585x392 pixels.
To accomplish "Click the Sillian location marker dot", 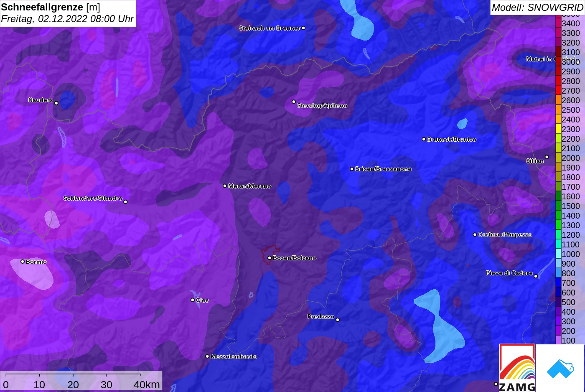I will coord(547,157).
